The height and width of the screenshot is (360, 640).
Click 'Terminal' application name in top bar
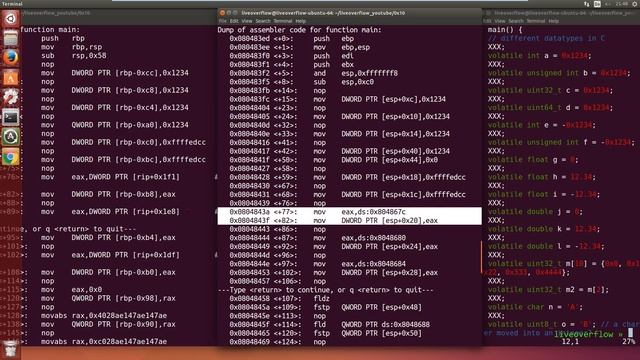[12, 4]
